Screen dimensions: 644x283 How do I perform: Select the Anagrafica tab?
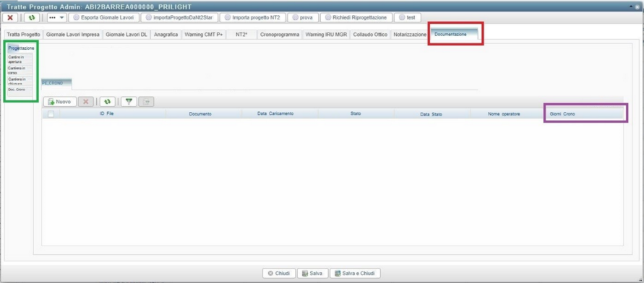pyautogui.click(x=166, y=35)
